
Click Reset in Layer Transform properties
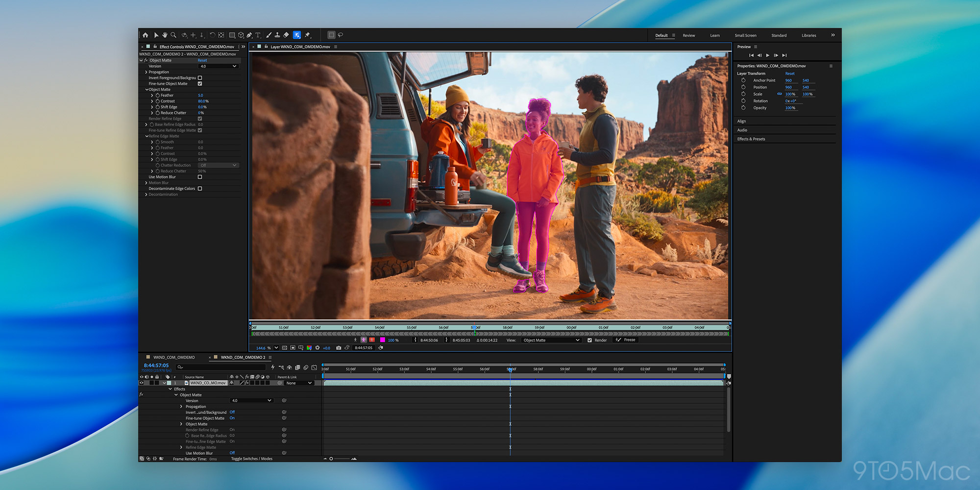(790, 73)
